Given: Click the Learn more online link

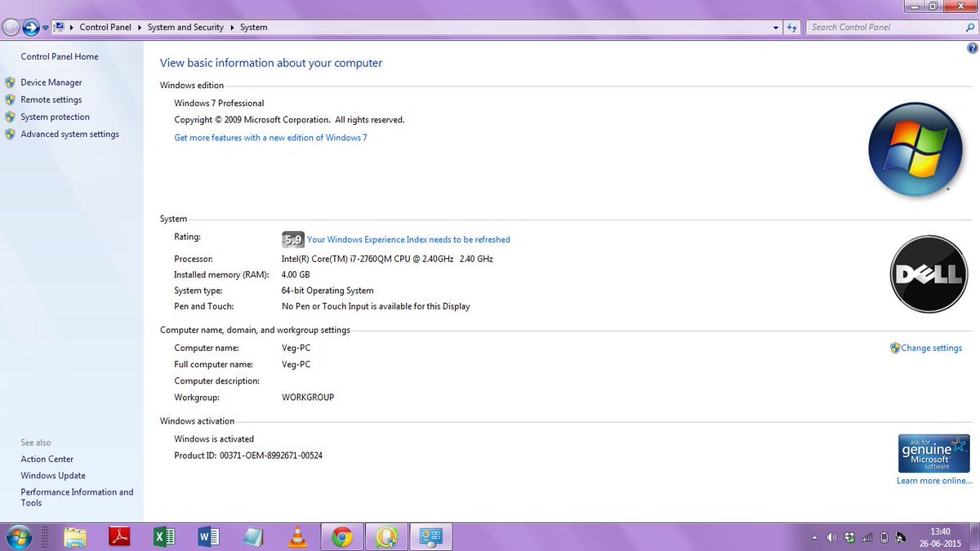Looking at the screenshot, I should coord(934,481).
